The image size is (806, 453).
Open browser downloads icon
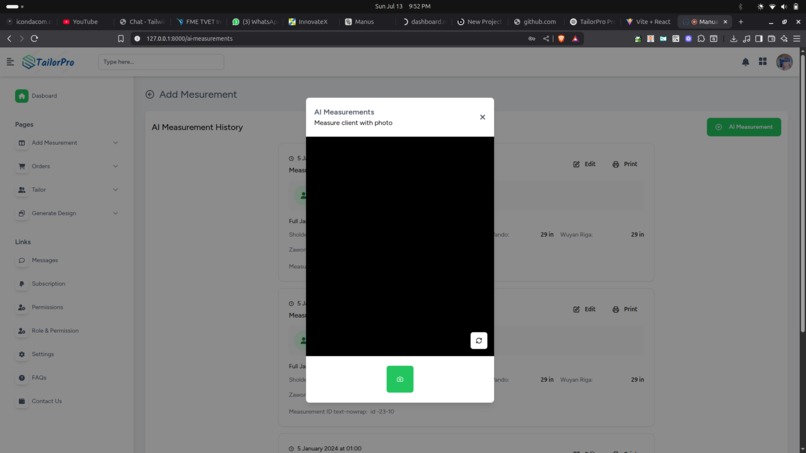click(734, 39)
